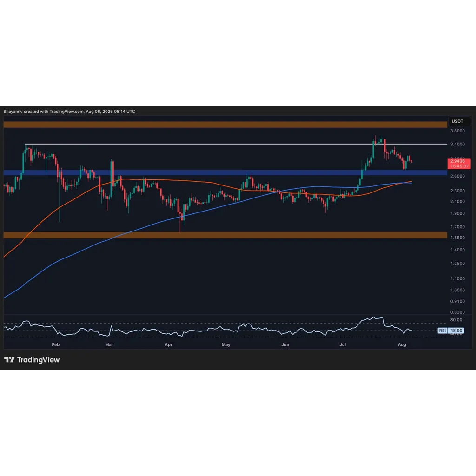Click the 2.3000 price axis label
Image resolution: width=476 pixels, height=476 pixels.
[457, 191]
